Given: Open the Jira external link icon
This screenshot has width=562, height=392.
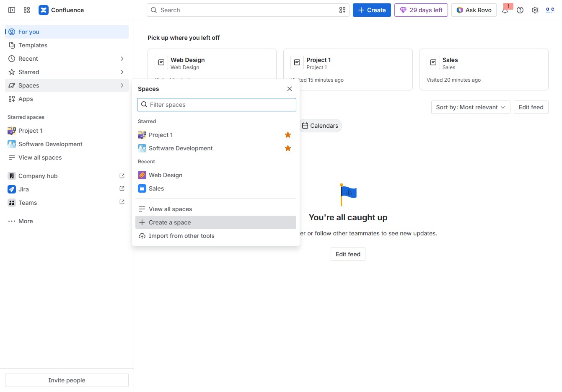Looking at the screenshot, I should point(122,189).
